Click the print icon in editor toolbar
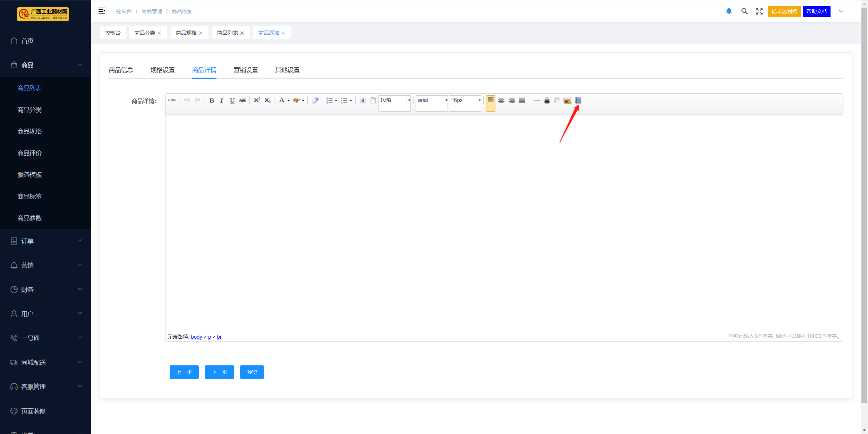This screenshot has width=868, height=434. [547, 101]
